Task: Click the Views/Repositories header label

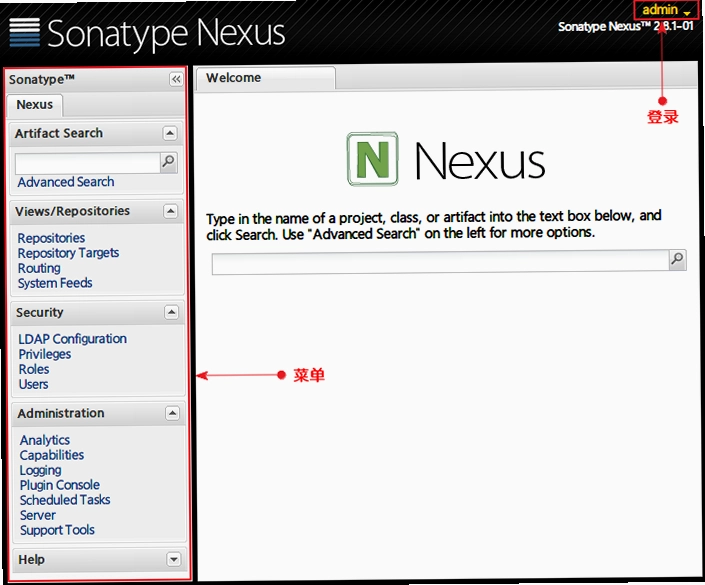Action: tap(72, 211)
